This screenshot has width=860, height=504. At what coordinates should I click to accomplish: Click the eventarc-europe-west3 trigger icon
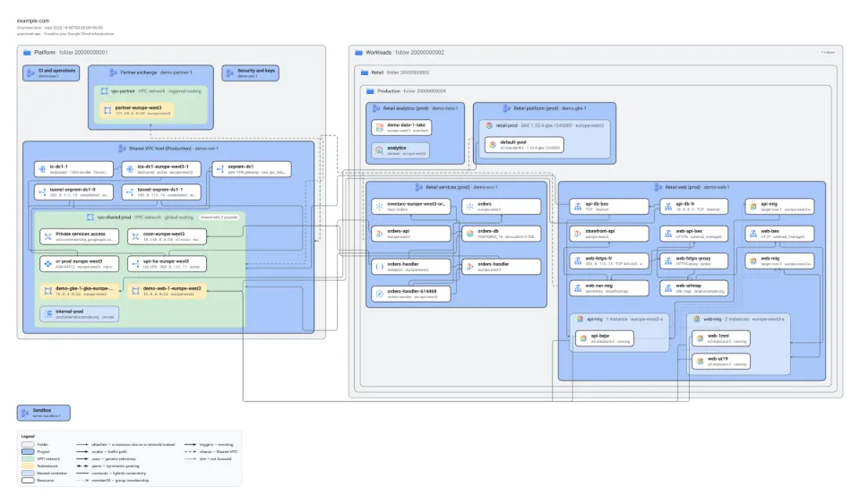(x=379, y=207)
